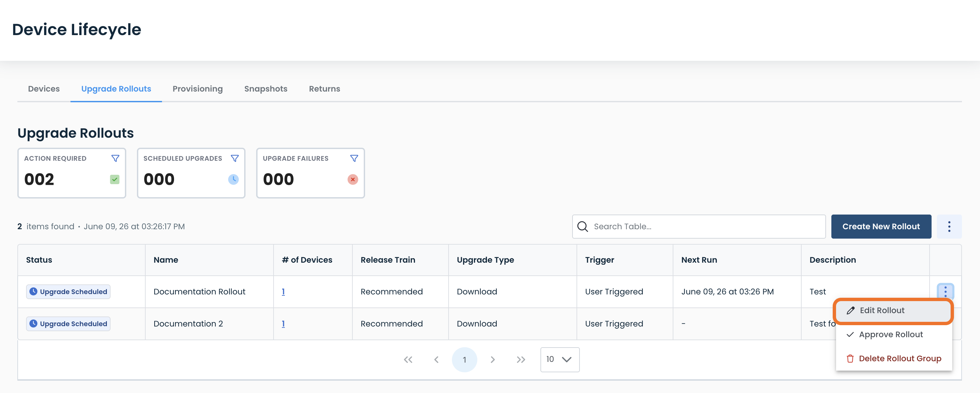The height and width of the screenshot is (393, 980).
Task: Click the Create New Rollout button
Action: coord(881,226)
